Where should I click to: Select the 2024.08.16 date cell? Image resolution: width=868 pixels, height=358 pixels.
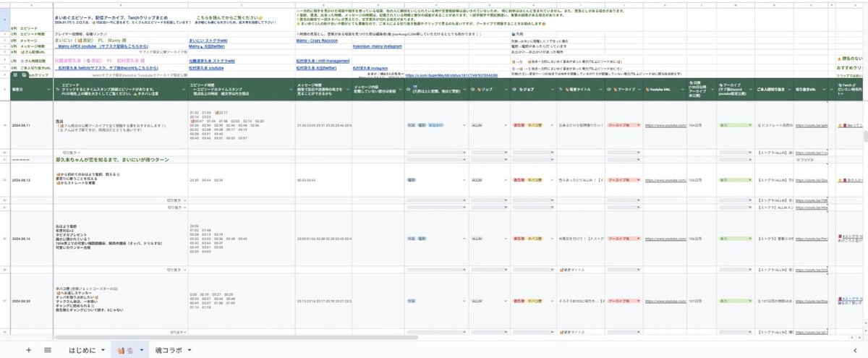[x=31, y=237]
